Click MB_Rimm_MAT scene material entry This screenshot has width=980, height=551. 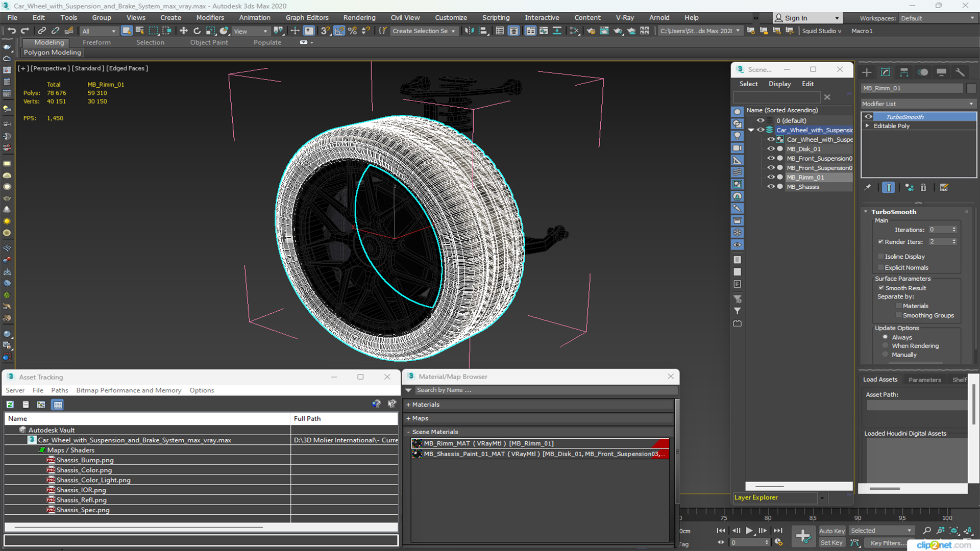point(540,443)
